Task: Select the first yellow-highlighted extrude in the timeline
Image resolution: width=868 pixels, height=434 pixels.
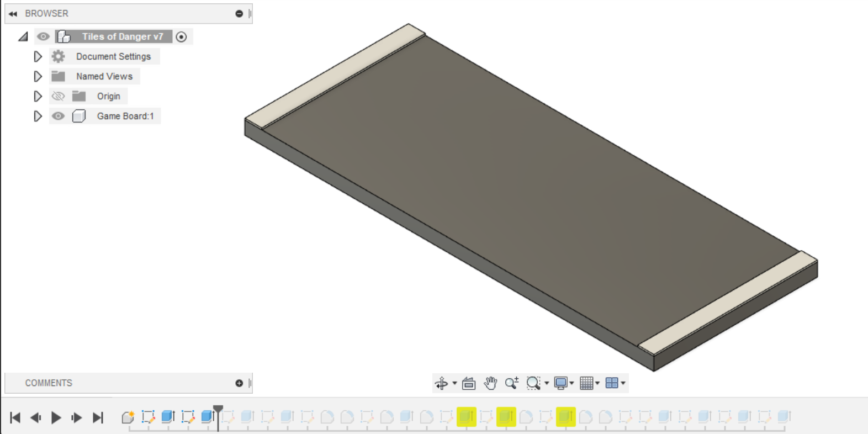Action: 467,417
